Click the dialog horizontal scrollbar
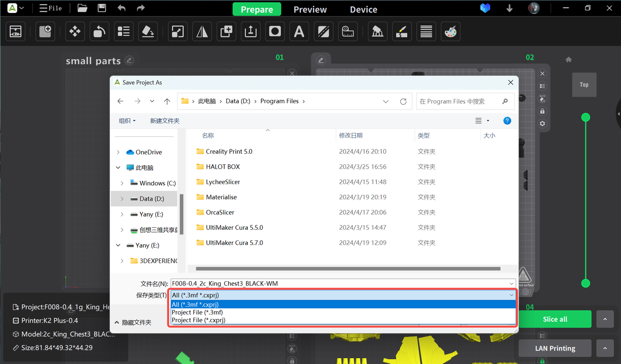621x364 pixels. (x=348, y=269)
